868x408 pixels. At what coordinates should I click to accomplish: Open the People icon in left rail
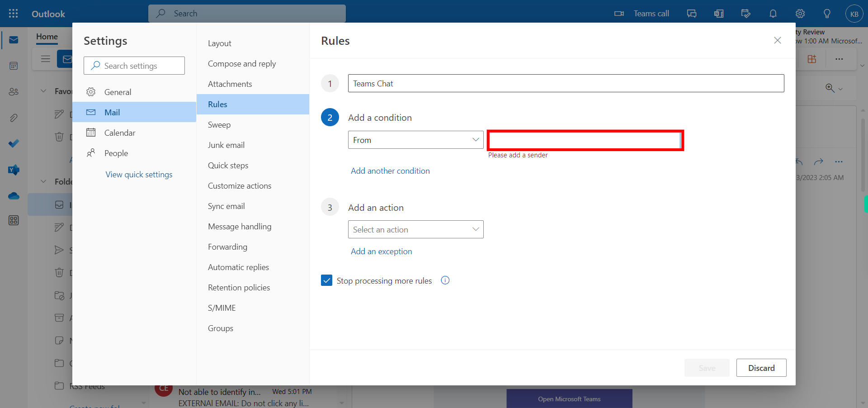(14, 92)
